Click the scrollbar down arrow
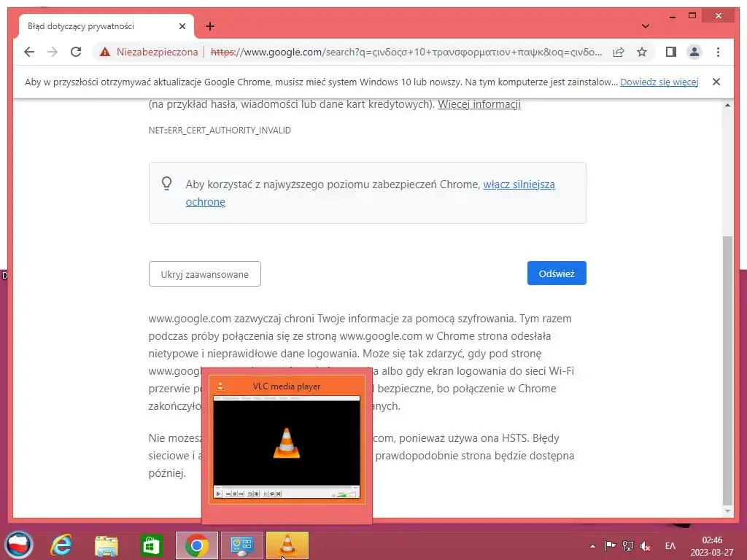 (x=727, y=511)
